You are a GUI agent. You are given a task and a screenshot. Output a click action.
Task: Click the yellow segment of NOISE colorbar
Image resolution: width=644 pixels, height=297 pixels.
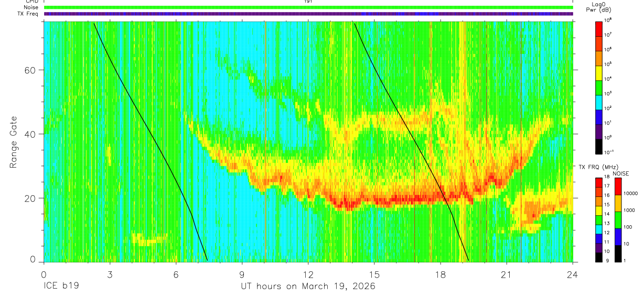pos(618,203)
